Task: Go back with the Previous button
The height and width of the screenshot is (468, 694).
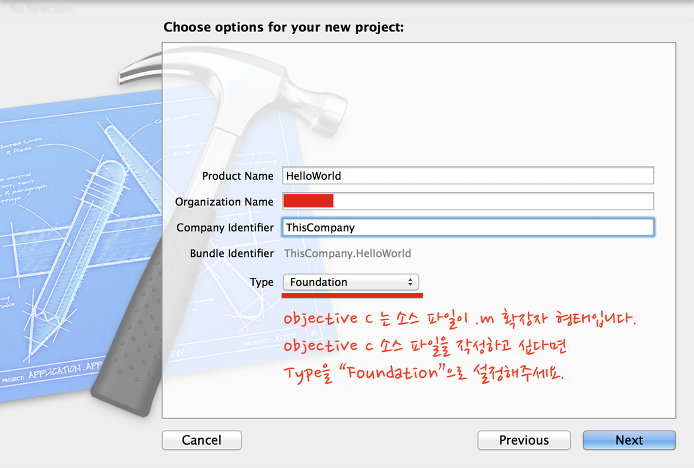Action: coord(524,440)
